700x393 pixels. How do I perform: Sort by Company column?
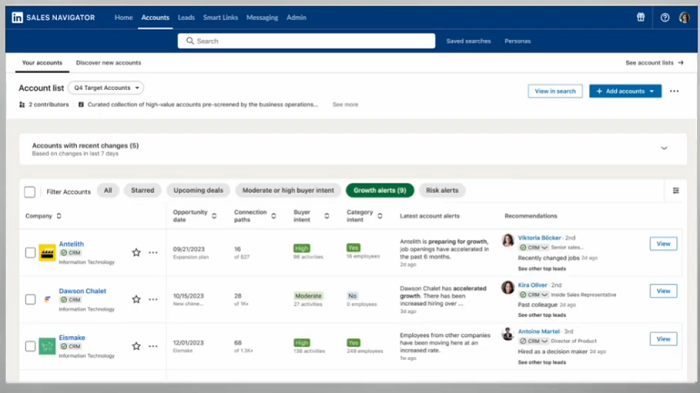pos(58,216)
